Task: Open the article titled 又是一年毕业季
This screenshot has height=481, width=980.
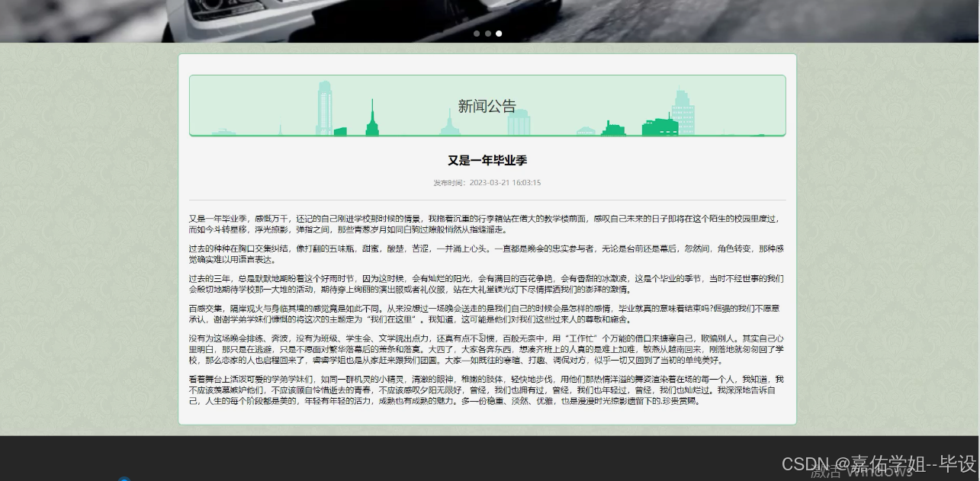Action: (487, 161)
